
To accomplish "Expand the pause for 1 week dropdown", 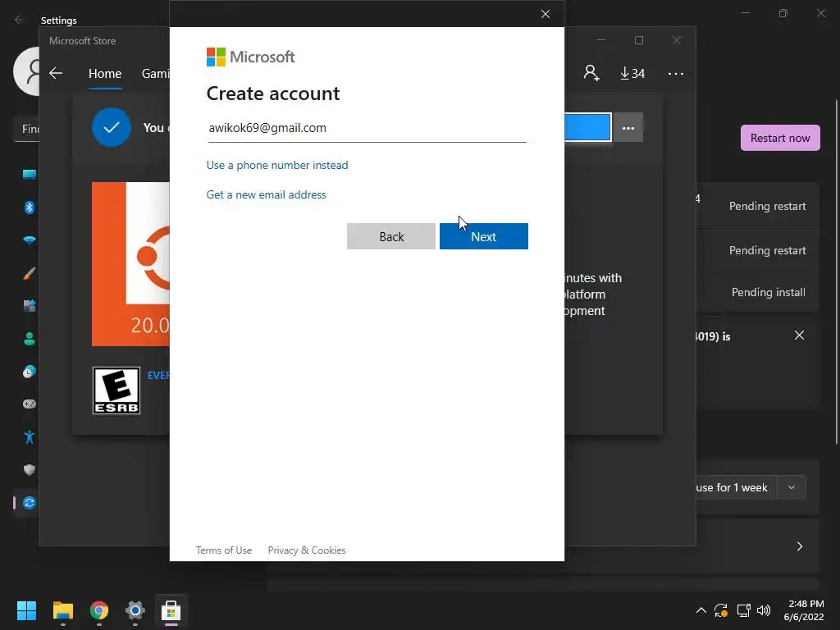I will [792, 487].
